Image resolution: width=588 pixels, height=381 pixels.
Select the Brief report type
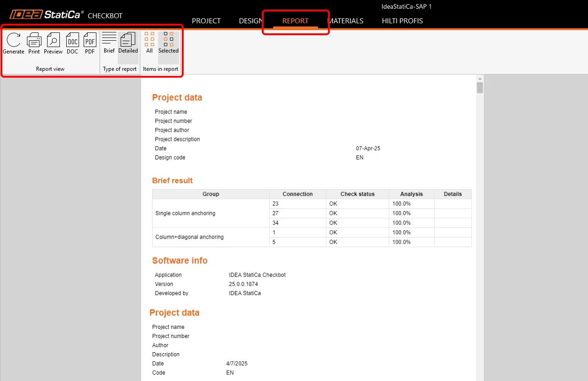tap(109, 43)
